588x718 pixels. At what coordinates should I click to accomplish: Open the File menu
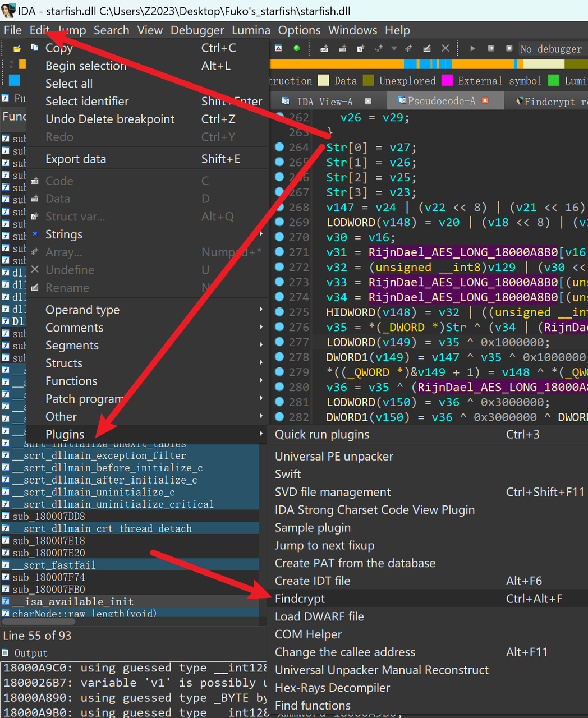click(x=13, y=30)
